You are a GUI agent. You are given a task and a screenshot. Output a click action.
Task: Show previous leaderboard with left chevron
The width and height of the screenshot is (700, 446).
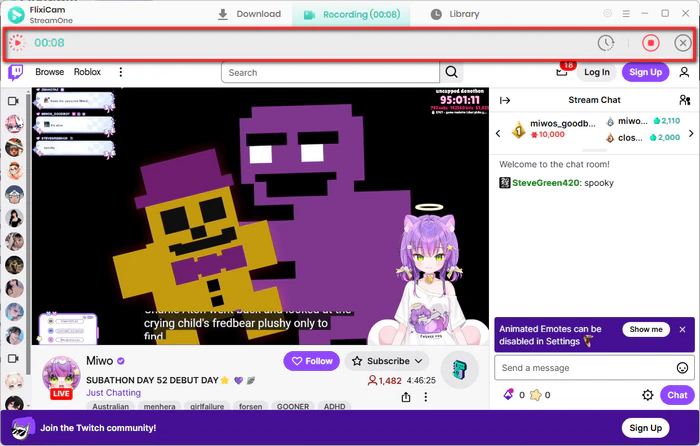pos(498,133)
